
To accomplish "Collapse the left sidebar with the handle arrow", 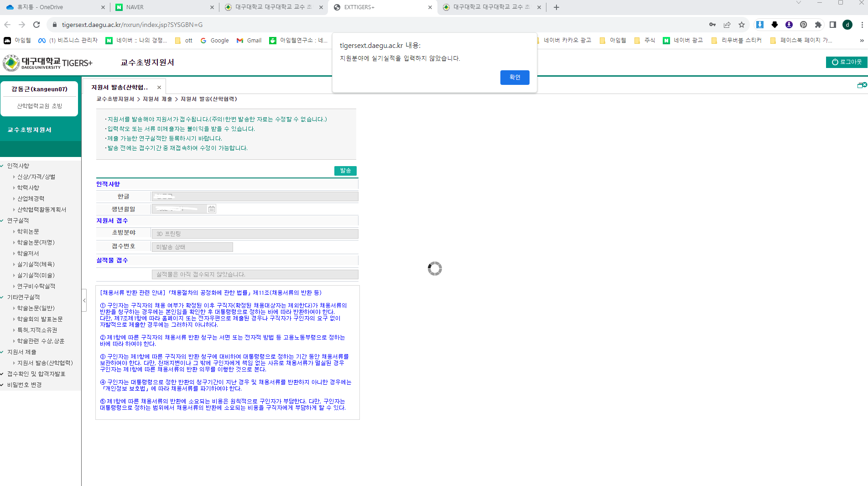I will 84,300.
